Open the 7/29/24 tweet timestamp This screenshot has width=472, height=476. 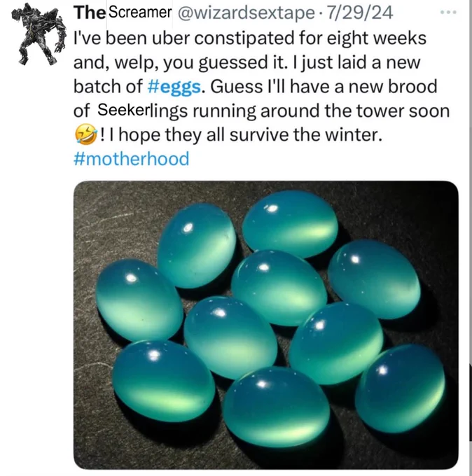[x=359, y=13]
